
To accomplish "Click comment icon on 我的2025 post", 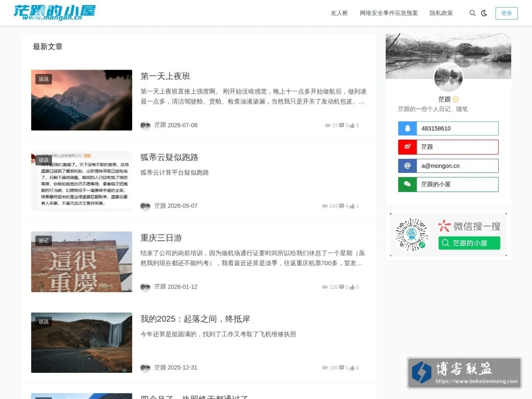I will tap(341, 368).
